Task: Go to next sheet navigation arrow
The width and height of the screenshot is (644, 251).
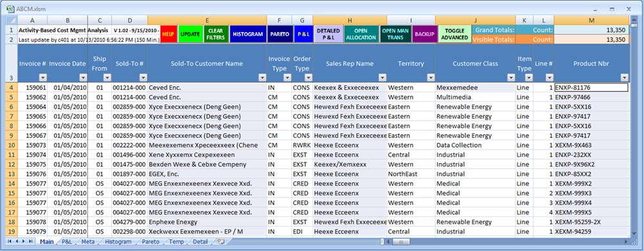Action: pos(23,241)
